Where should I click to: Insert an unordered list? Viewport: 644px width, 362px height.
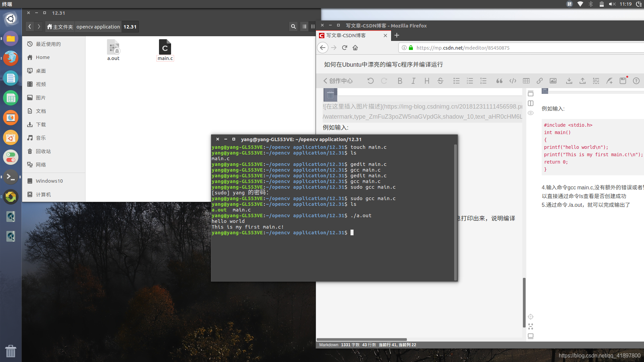tap(457, 81)
